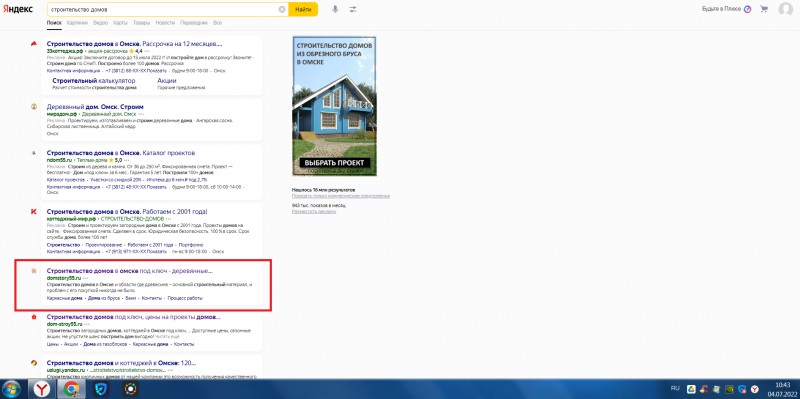The image size is (800, 399).
Task: Click Google Drive tray icon
Action: coord(691,389)
